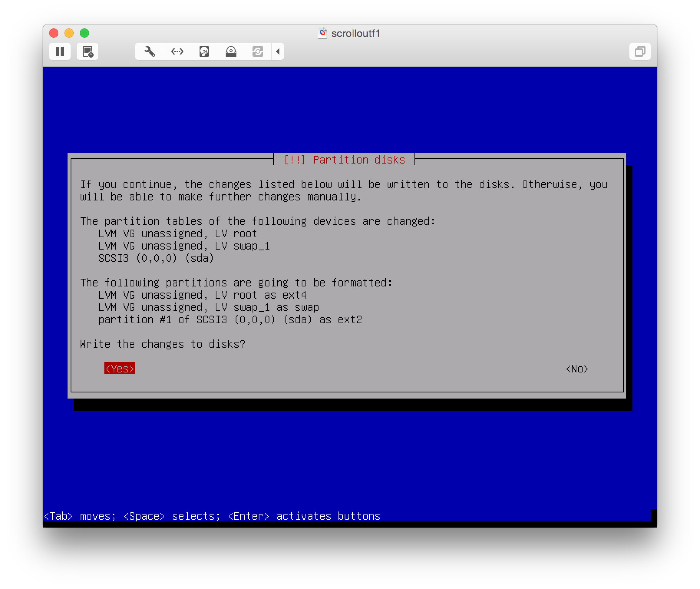Take a snapshot of the VM

pyautogui.click(x=87, y=51)
